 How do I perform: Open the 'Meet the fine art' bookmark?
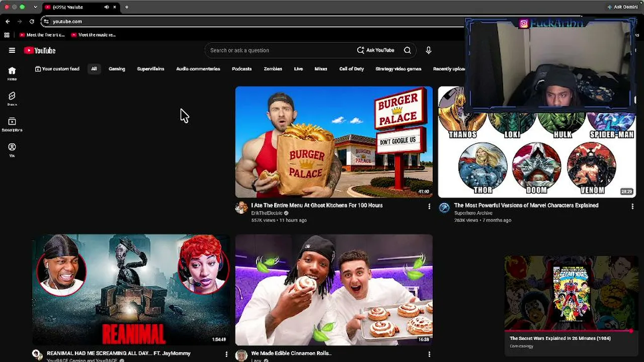tap(42, 35)
